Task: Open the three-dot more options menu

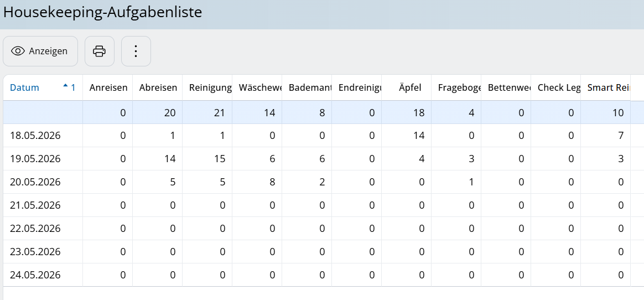Action: click(136, 51)
